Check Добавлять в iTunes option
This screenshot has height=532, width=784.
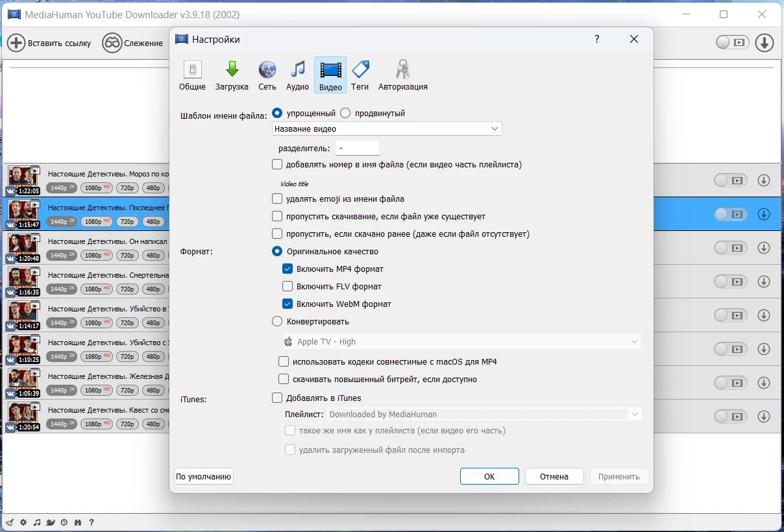tap(277, 398)
